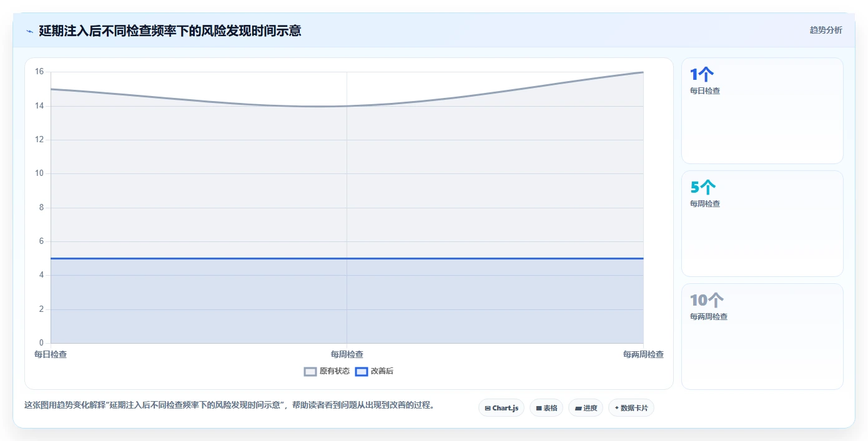Click the Chart.js tag
Screen dimensions: 868x441
[x=501, y=408]
